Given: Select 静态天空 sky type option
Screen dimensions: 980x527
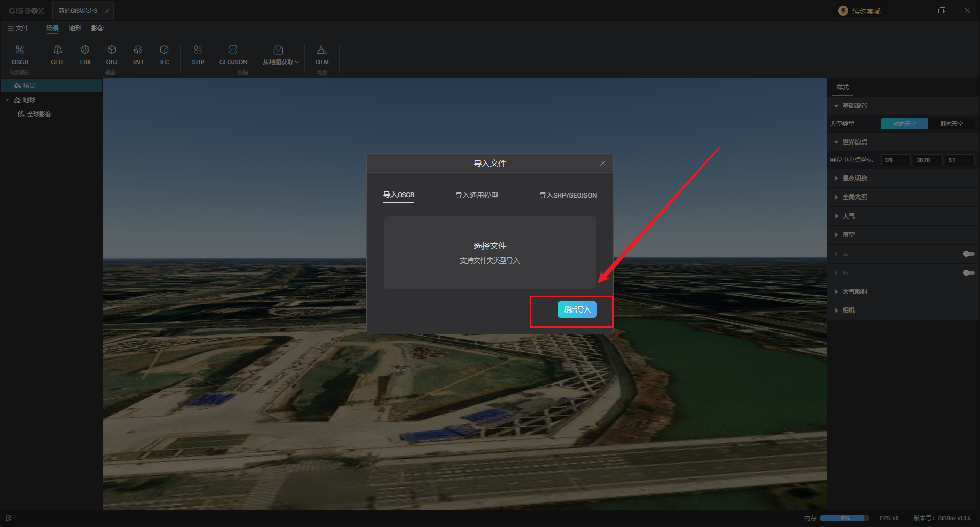Looking at the screenshot, I should point(951,124).
